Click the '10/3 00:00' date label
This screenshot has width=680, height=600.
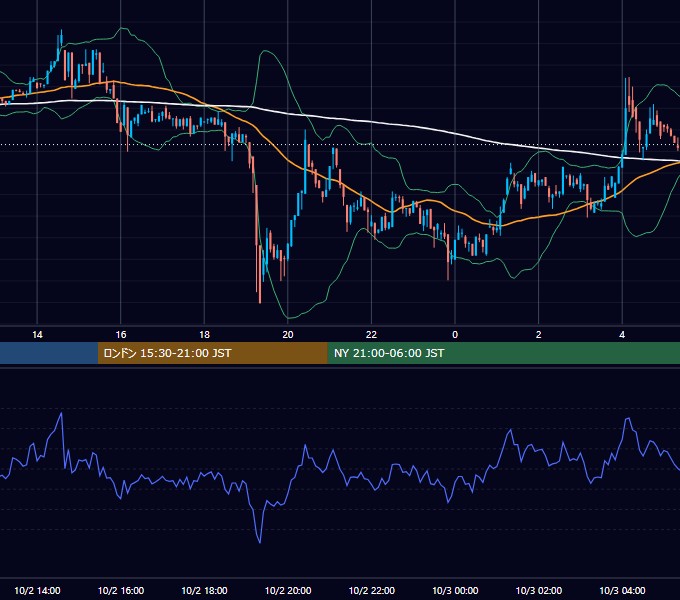click(x=455, y=590)
